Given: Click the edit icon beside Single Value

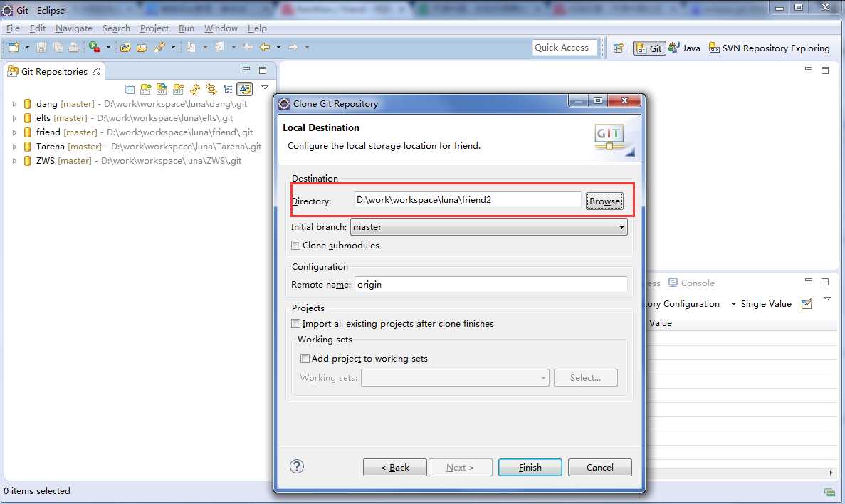Looking at the screenshot, I should [807, 304].
